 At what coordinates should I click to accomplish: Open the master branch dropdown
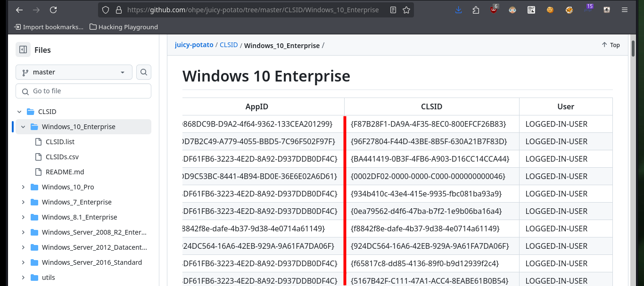(x=74, y=72)
